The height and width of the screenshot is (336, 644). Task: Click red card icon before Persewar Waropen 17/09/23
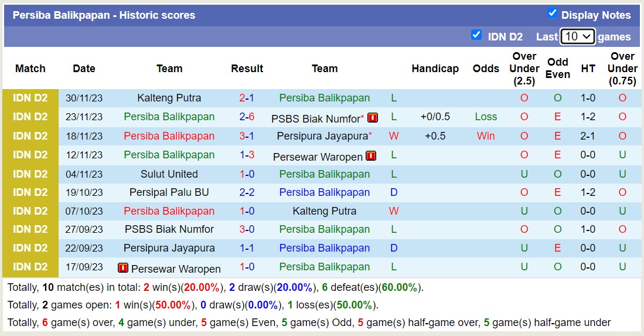point(123,268)
